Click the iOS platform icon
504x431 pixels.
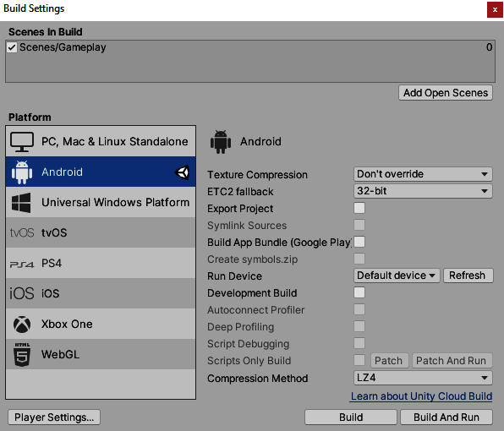22,293
